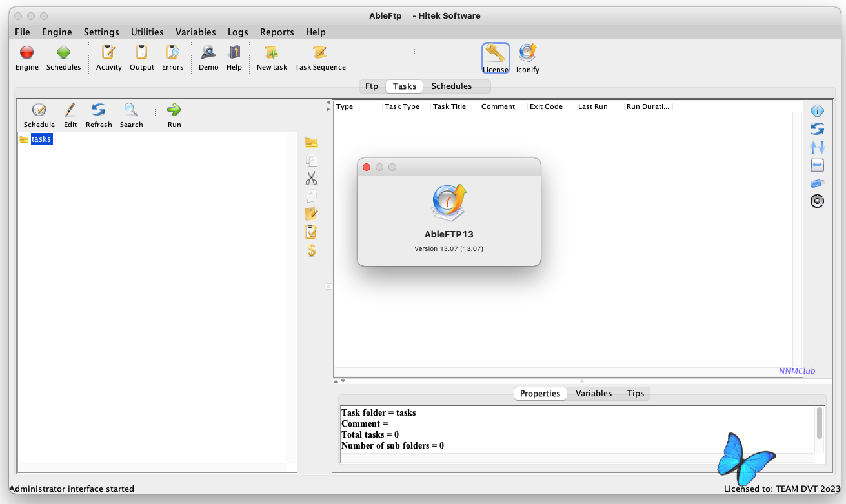Click the "Number of sub folders = 0" line

point(392,445)
